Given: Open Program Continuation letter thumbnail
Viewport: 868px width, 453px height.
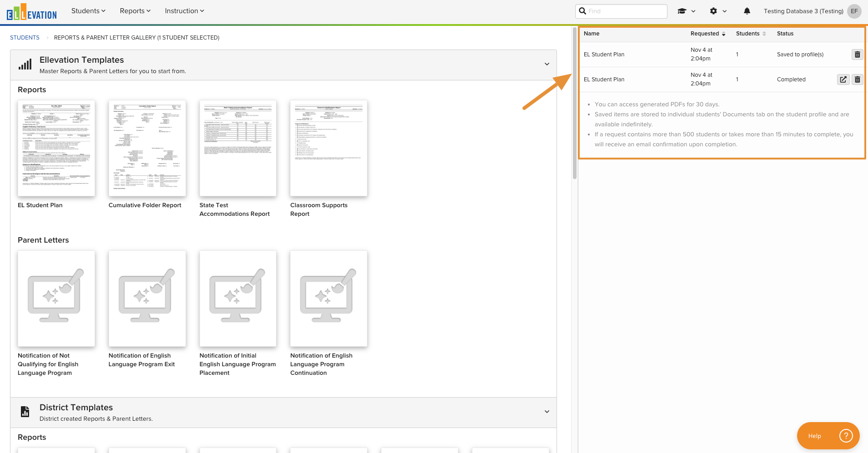Looking at the screenshot, I should coord(329,299).
